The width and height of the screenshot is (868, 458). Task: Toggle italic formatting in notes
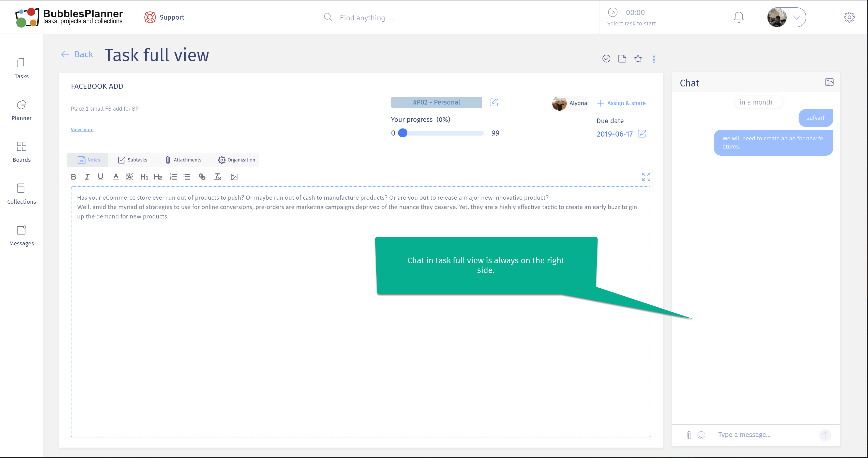[87, 176]
